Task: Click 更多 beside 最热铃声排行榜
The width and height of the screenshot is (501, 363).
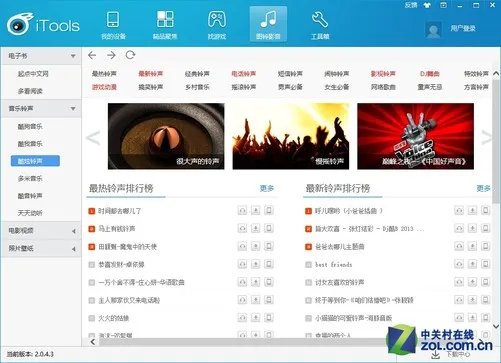Action: pos(267,188)
